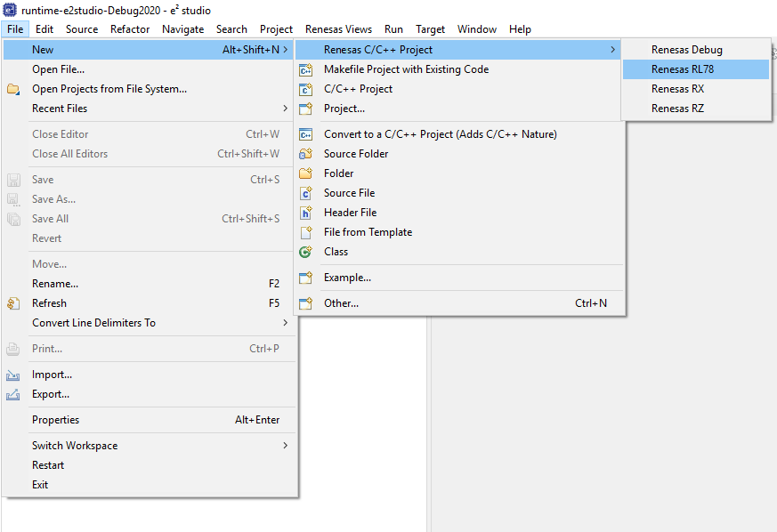Select Renesas RX project type

tap(696, 89)
